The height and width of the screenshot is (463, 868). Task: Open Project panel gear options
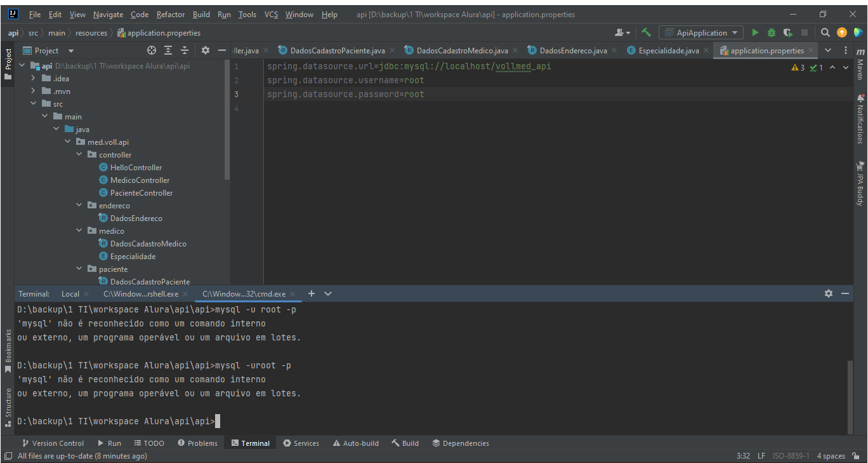click(205, 50)
